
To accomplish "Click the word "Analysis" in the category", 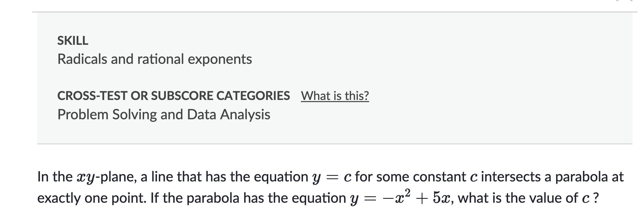I will [245, 115].
